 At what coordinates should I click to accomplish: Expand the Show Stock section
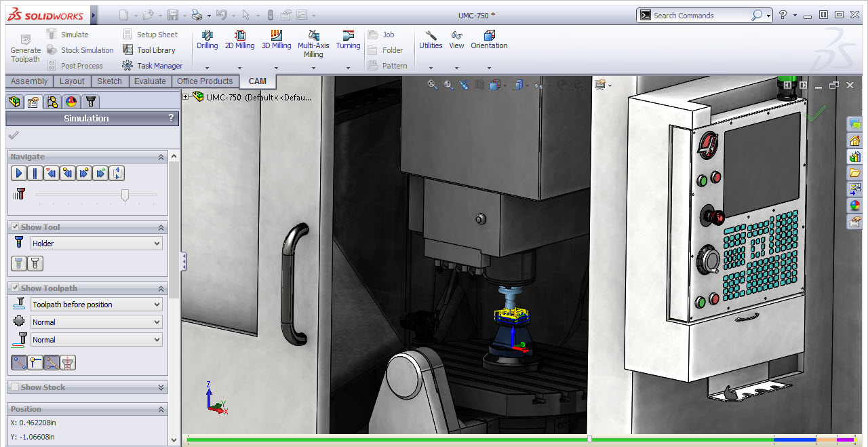[161, 387]
